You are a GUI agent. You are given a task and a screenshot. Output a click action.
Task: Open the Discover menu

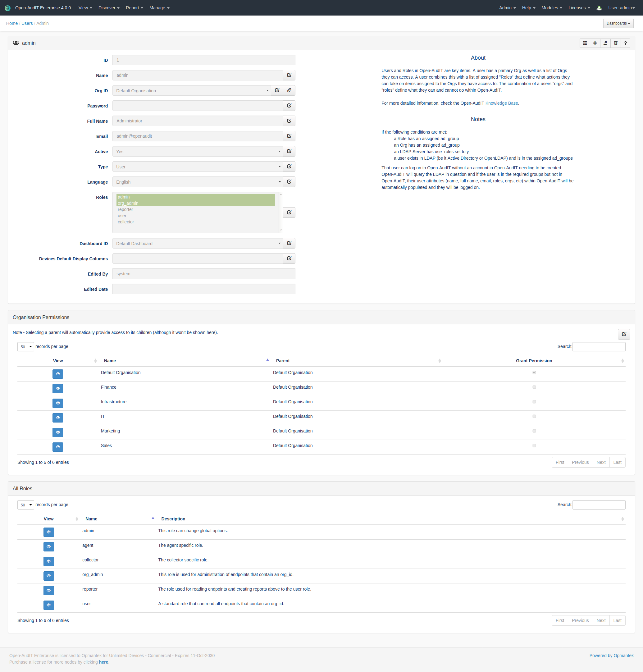coord(109,8)
